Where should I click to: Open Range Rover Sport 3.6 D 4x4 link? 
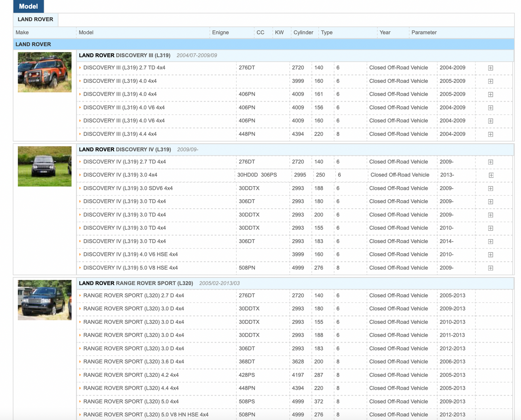point(133,362)
